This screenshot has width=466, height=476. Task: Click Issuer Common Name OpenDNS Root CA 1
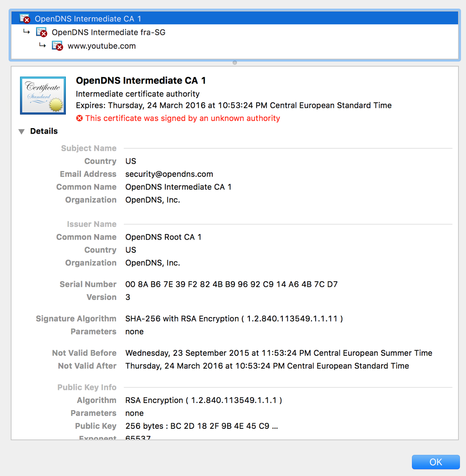point(163,237)
